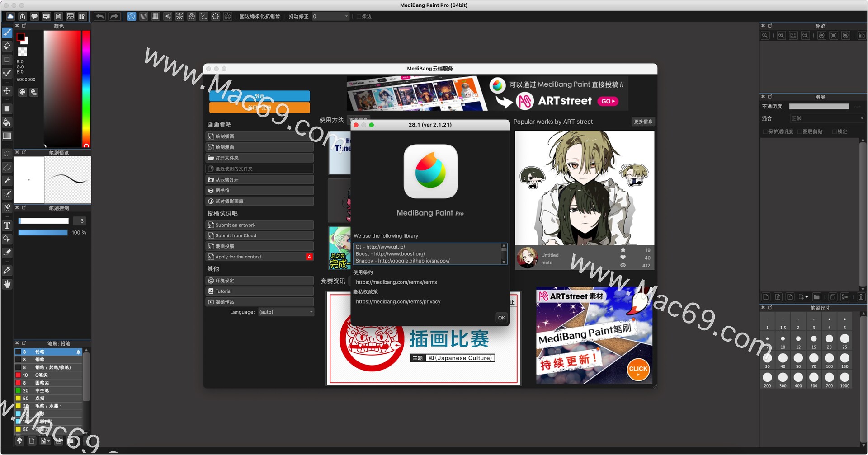Click 打开文件夹 menu entry
This screenshot has width=868, height=455.
pos(259,158)
